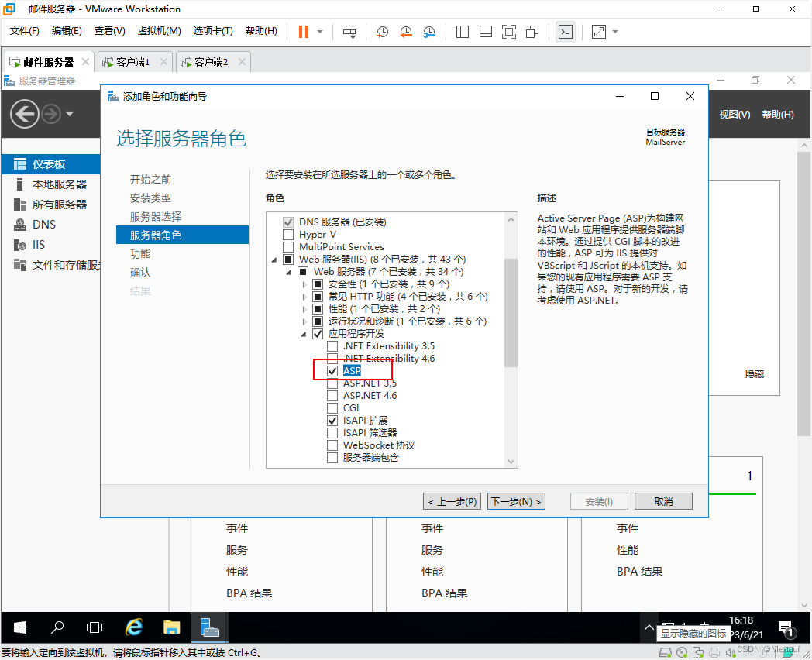This screenshot has height=660, width=812.
Task: Check the ISAPI 筛选器 checkbox
Action: tap(332, 433)
